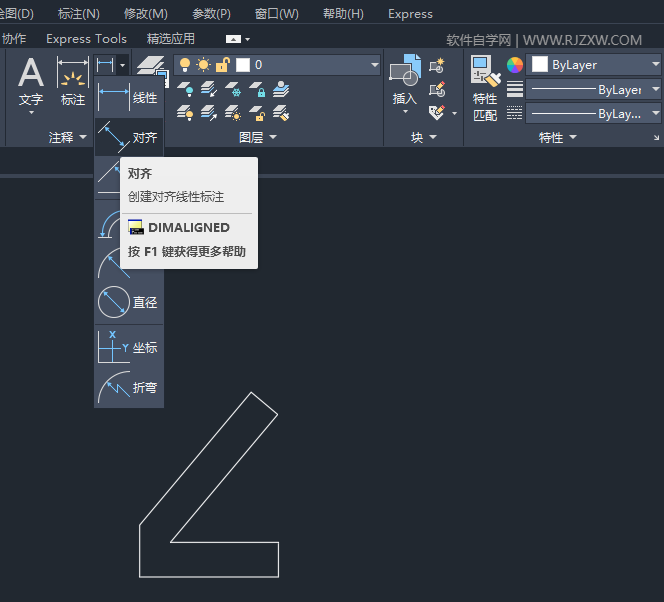Open the ByLay... linetype dropdown
This screenshot has width=664, height=602.
[x=656, y=113]
